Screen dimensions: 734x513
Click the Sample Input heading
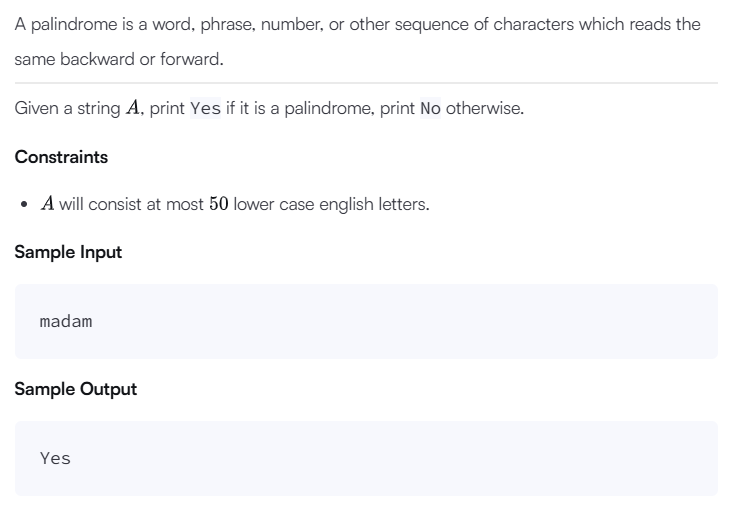tap(68, 252)
